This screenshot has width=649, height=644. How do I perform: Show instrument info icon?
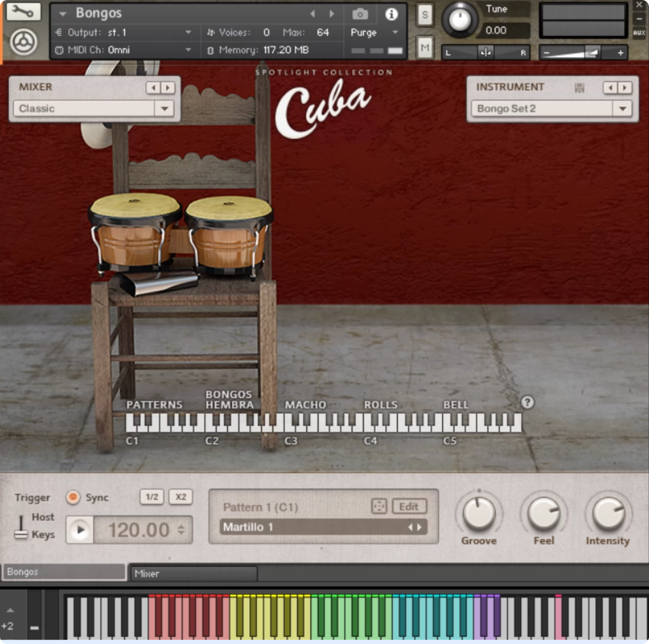[x=391, y=14]
